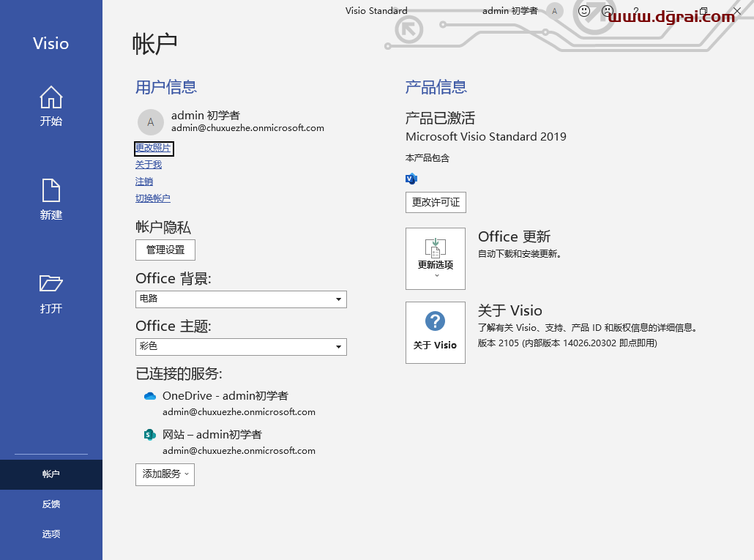This screenshot has height=560, width=754.
Task: Switch to the 帐户 tab in sidebar
Action: click(51, 474)
